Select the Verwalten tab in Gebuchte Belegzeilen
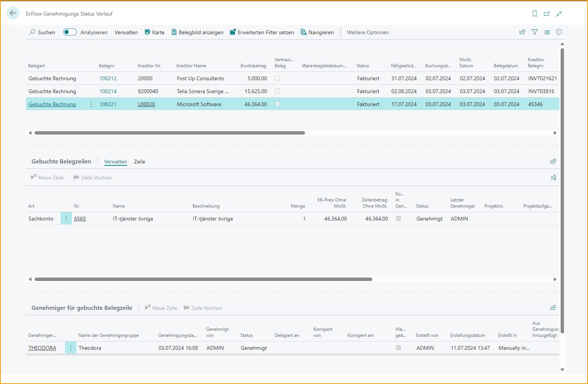This screenshot has height=384, width=588. [116, 162]
